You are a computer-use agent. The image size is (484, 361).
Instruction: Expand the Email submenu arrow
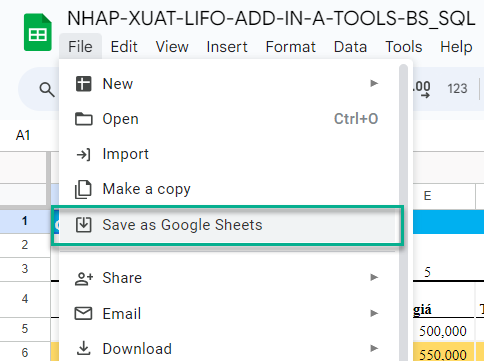pos(374,313)
